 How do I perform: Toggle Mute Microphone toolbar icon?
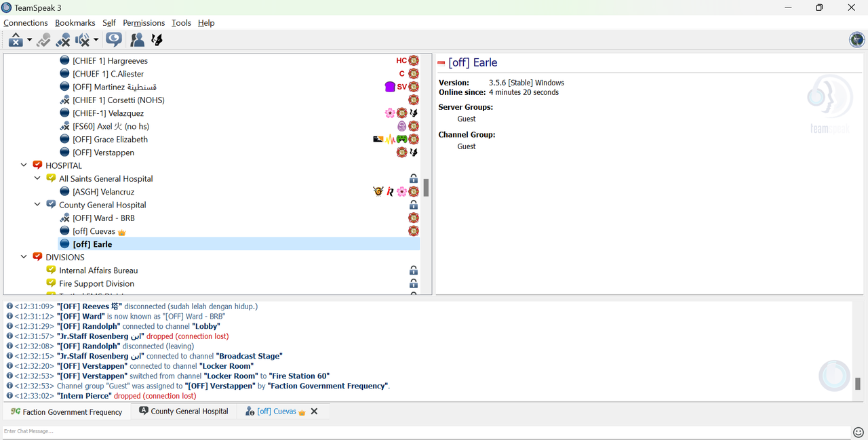point(63,40)
